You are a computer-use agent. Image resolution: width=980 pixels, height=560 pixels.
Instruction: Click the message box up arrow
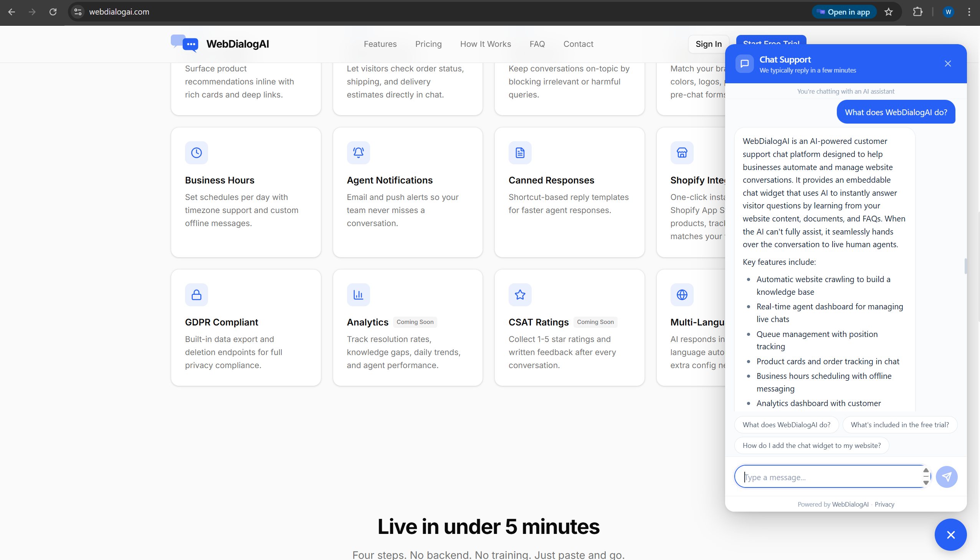click(x=926, y=471)
